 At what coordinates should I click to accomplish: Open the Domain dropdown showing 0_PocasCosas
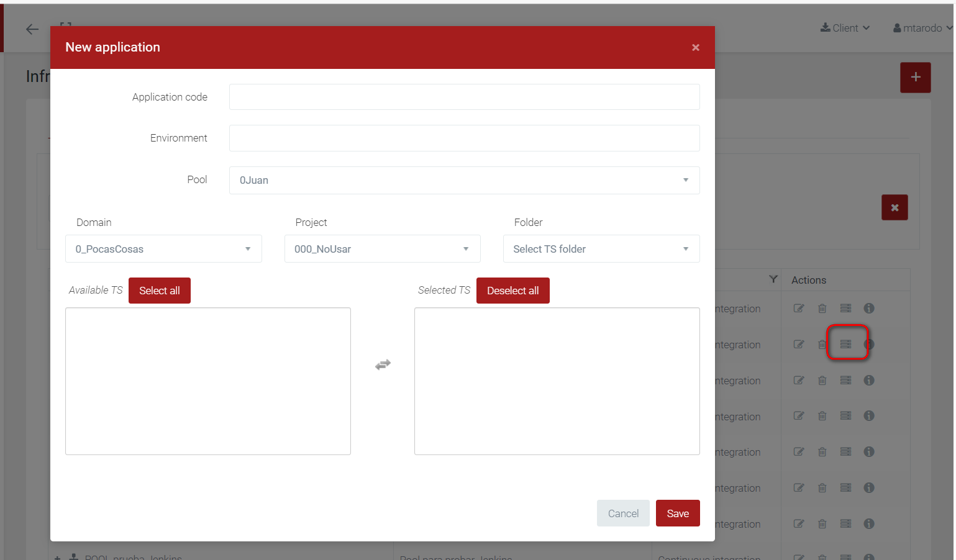(163, 249)
